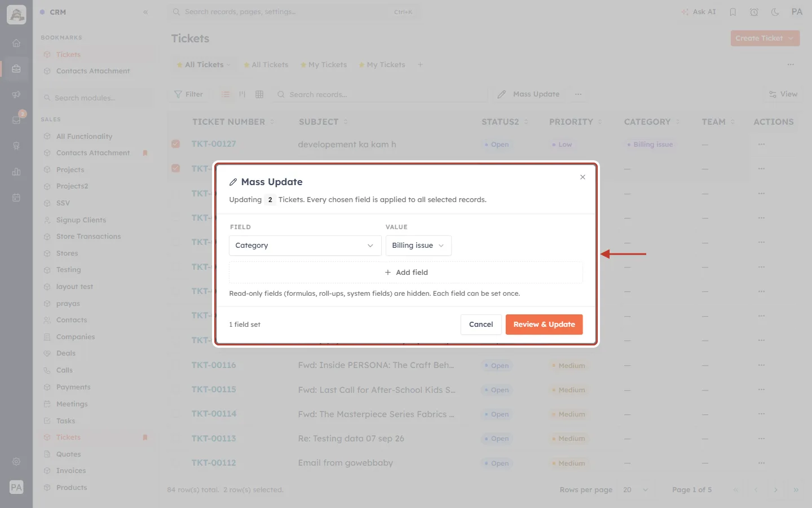Select the list view icon
This screenshot has height=508, width=812.
pos(226,94)
